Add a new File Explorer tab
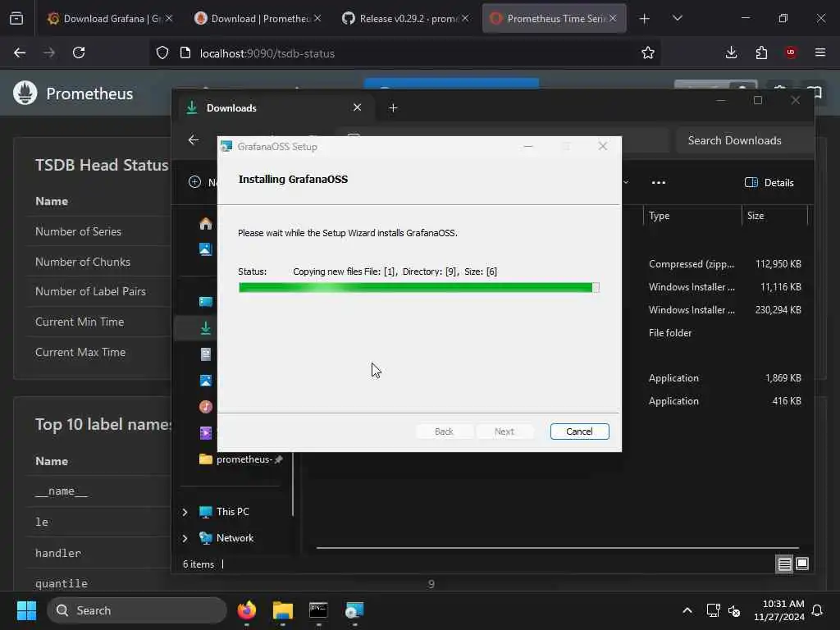 pos(393,107)
